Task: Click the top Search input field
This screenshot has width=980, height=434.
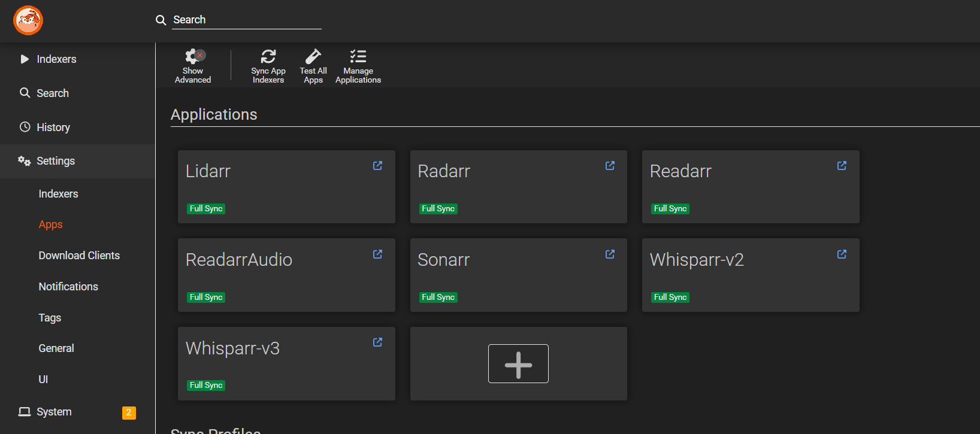Action: pos(246,20)
